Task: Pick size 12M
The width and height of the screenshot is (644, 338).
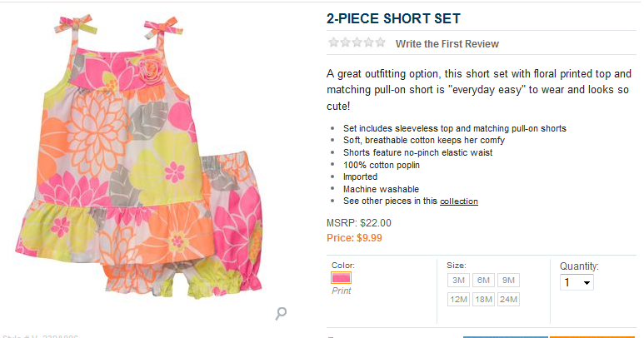Action: coord(459,300)
